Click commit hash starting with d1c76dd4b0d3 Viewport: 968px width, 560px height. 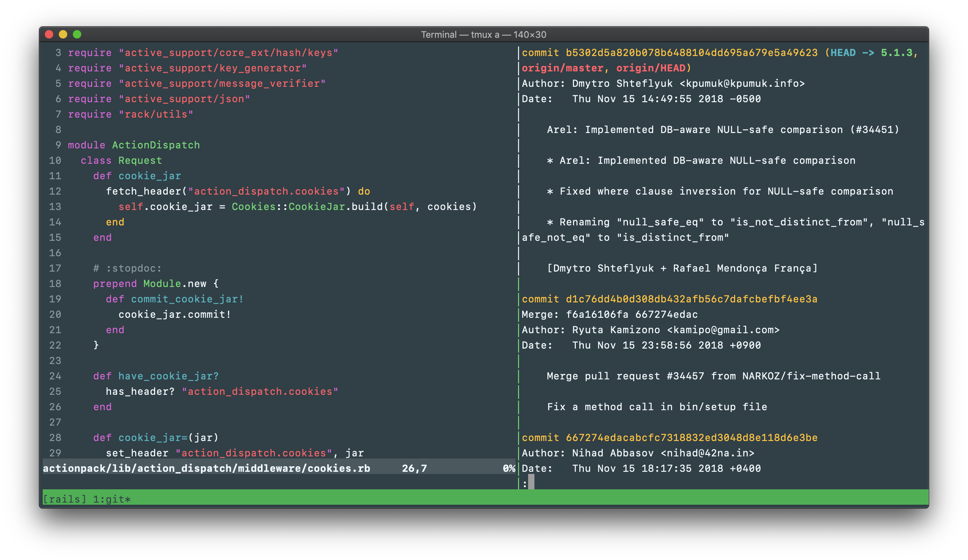691,299
